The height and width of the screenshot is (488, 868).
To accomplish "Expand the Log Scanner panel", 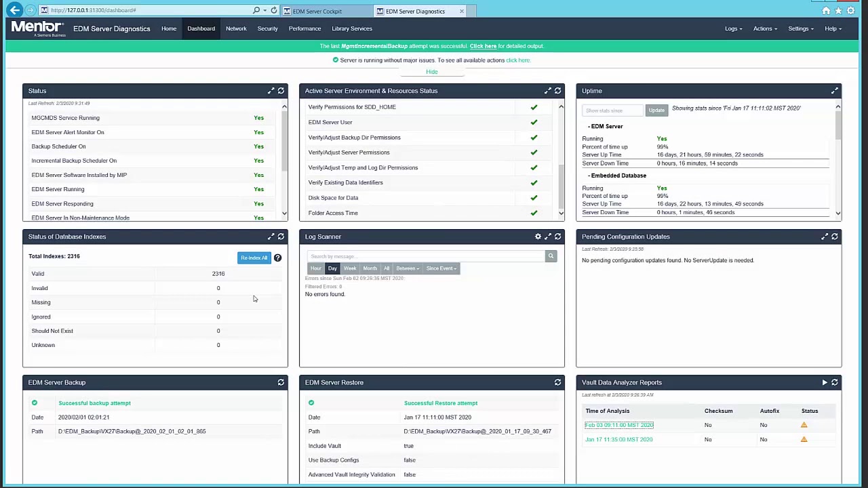I will coord(548,237).
